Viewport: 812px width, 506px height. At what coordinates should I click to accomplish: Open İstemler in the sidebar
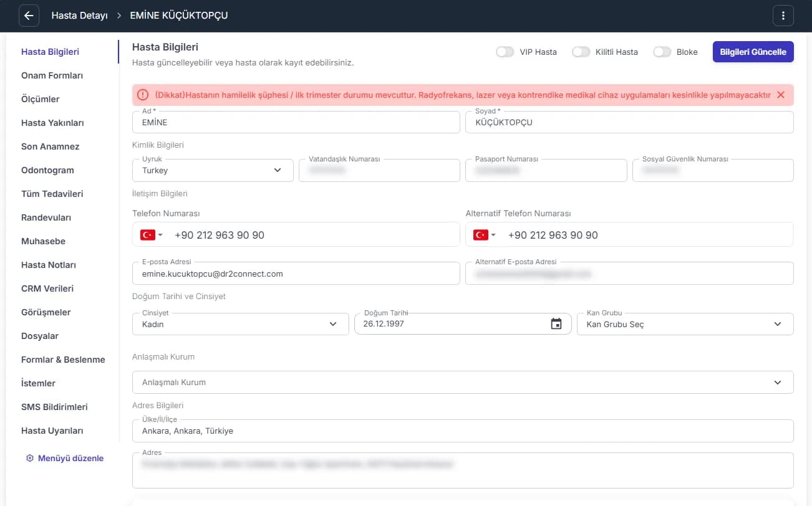coord(38,383)
